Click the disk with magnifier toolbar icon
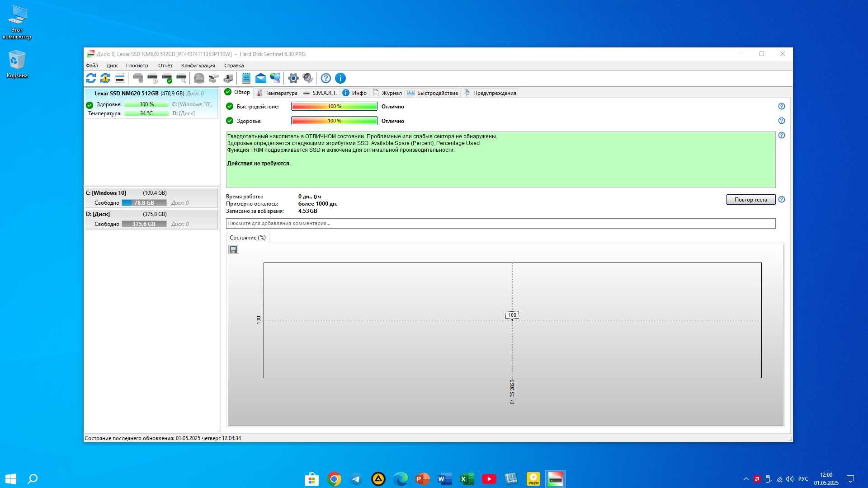The image size is (868, 488). click(x=181, y=78)
